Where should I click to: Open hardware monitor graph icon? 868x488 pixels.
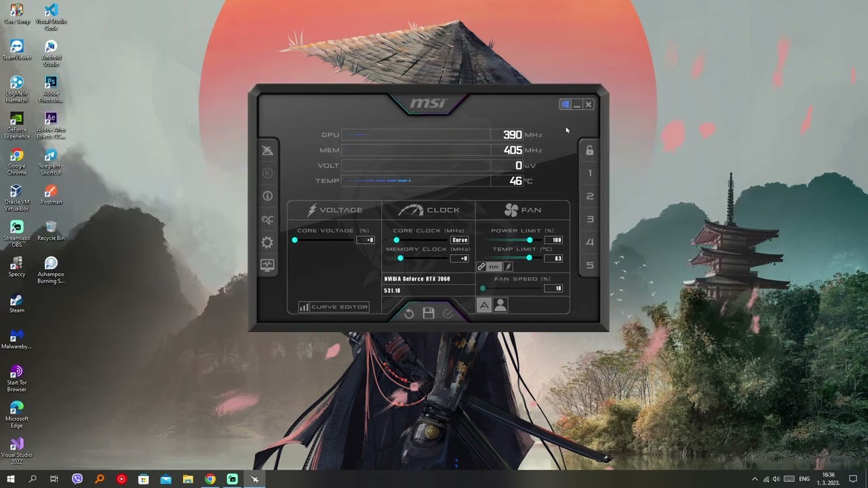pyautogui.click(x=268, y=266)
